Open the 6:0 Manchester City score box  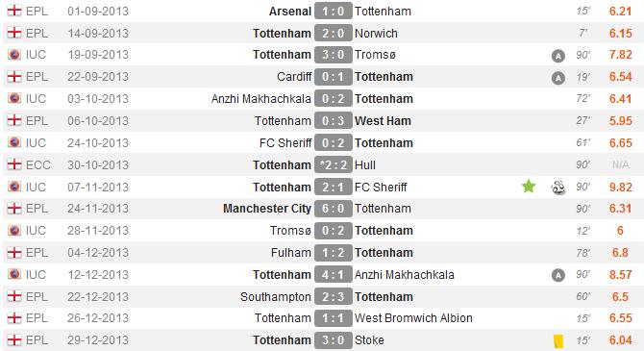click(x=334, y=209)
